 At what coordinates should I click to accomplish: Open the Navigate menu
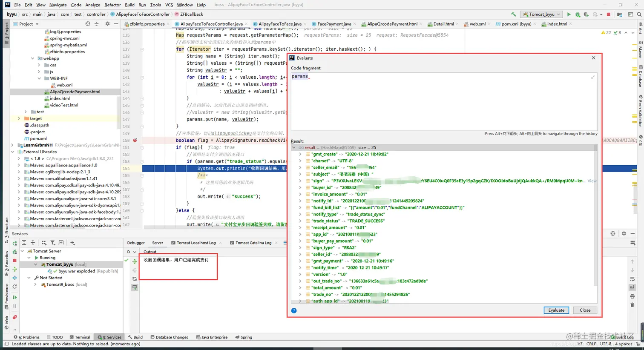coord(58,5)
